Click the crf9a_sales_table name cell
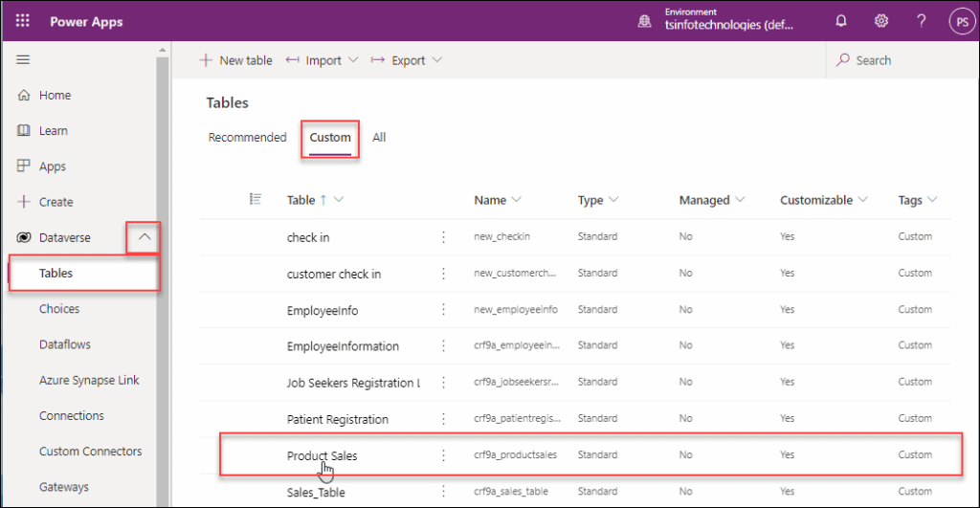 pyautogui.click(x=511, y=491)
